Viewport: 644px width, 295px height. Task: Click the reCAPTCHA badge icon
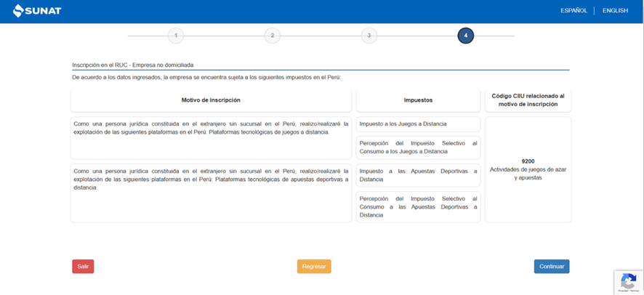click(x=628, y=282)
